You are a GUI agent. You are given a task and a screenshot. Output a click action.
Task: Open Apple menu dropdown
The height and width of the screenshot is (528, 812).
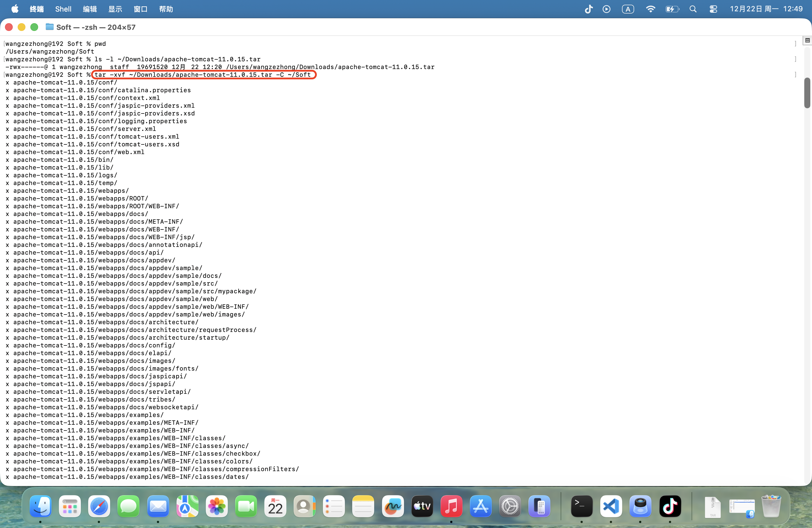pyautogui.click(x=15, y=9)
